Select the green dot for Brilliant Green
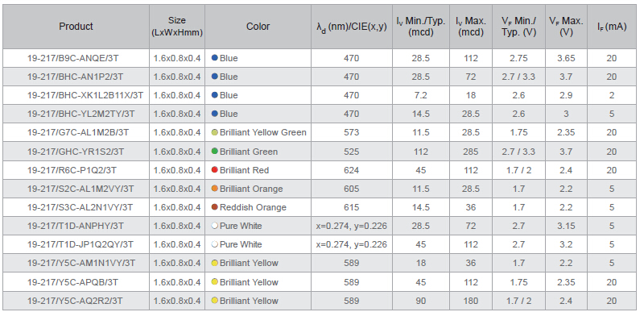The height and width of the screenshot is (312, 644). click(214, 152)
